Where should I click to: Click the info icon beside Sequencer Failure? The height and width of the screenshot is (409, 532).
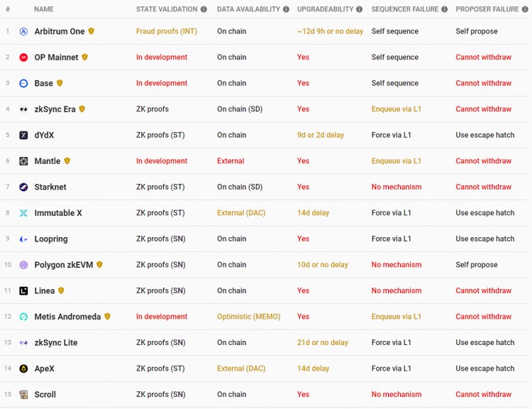(445, 9)
